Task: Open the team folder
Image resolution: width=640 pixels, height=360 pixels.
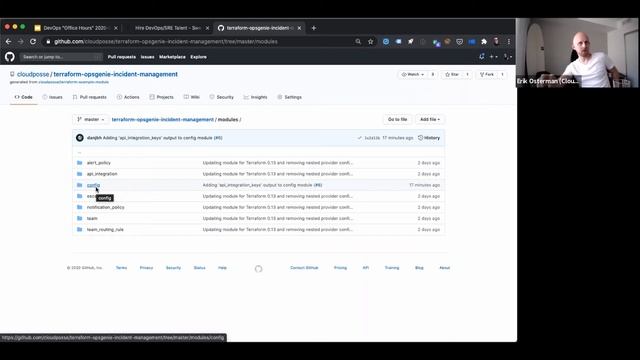Action: (x=92, y=218)
